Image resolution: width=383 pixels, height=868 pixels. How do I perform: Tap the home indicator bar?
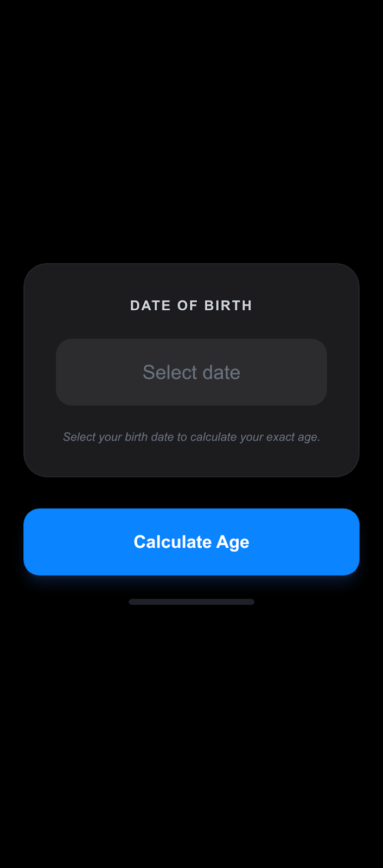click(x=191, y=602)
